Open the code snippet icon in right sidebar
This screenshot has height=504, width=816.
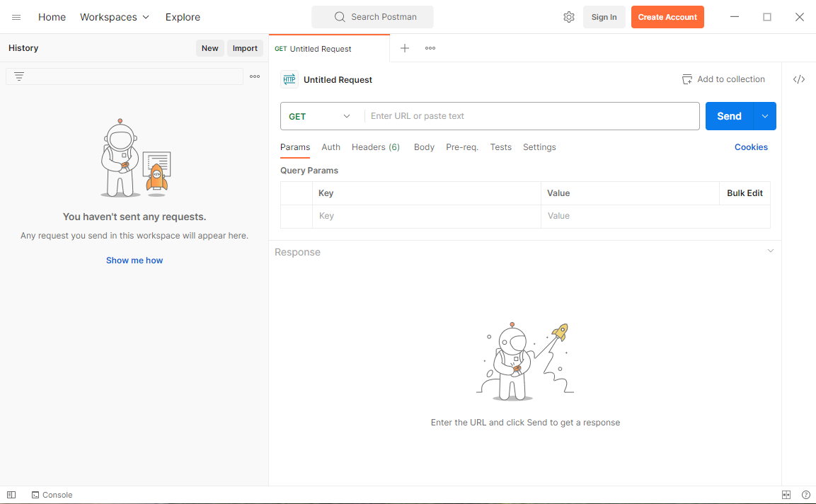coord(799,79)
